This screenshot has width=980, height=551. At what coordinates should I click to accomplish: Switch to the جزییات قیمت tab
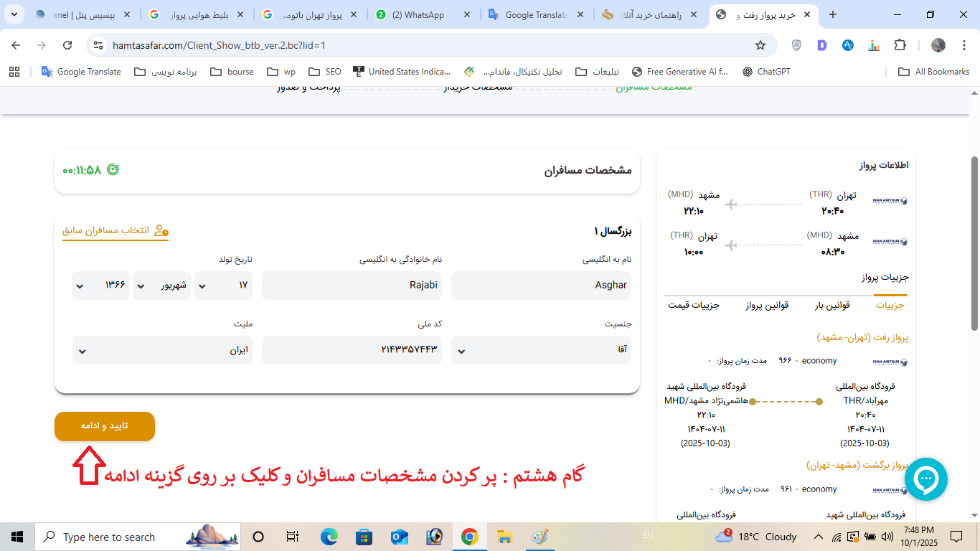[694, 305]
